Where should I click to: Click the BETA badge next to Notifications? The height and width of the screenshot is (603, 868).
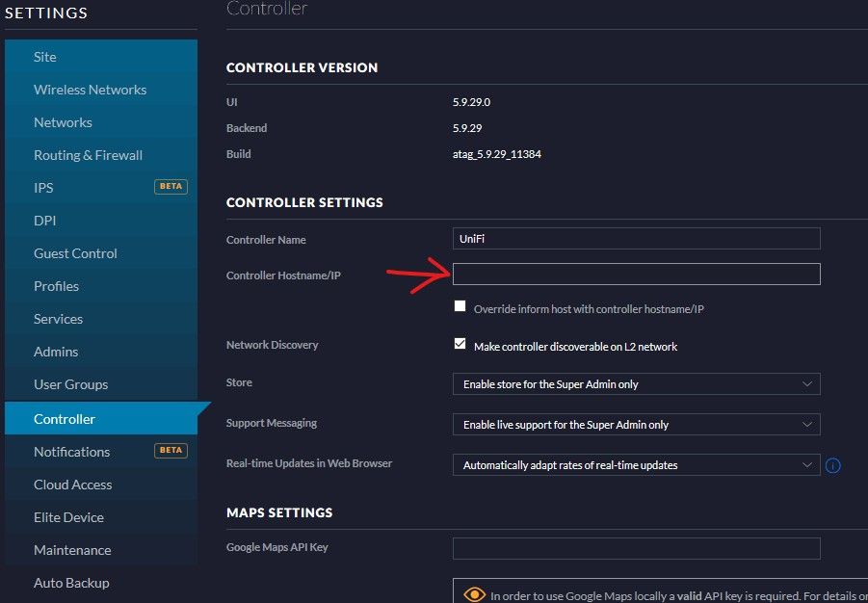click(x=171, y=451)
